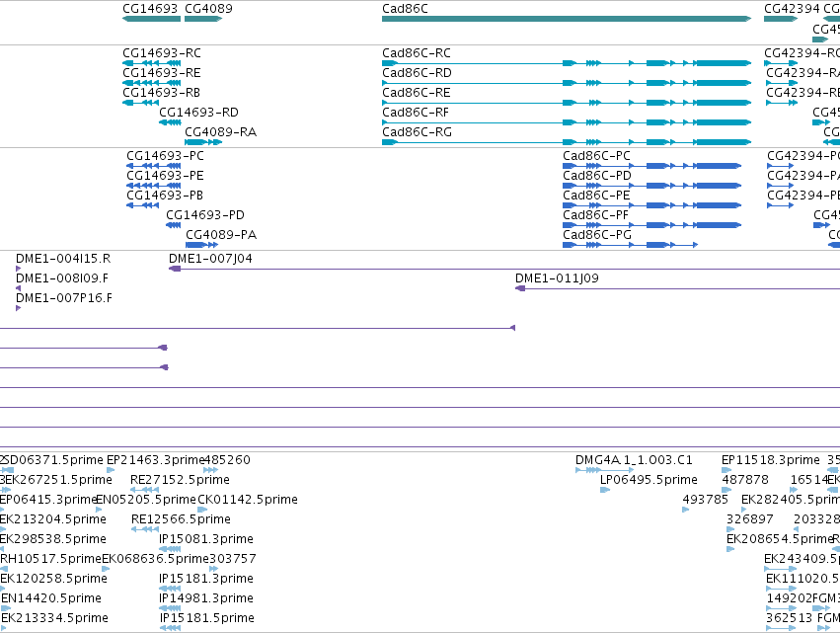Open the DME1-007P16.F clone label

[x=64, y=298]
